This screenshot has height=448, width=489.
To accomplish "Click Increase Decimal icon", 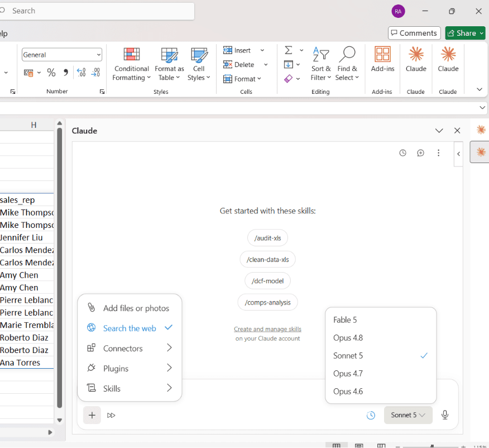I will tap(81, 73).
